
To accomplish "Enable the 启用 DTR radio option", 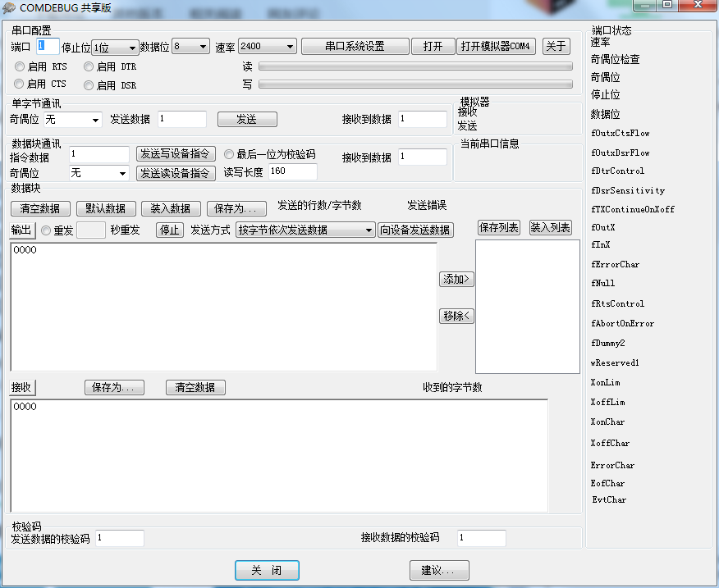I will point(89,66).
